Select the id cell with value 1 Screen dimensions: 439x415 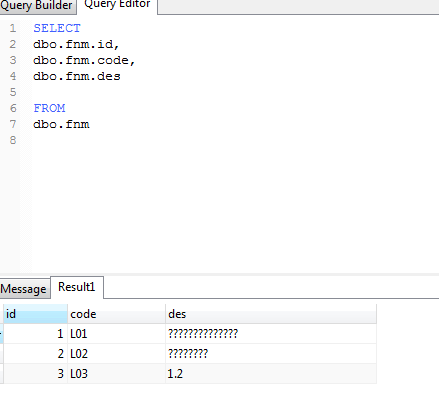35,334
